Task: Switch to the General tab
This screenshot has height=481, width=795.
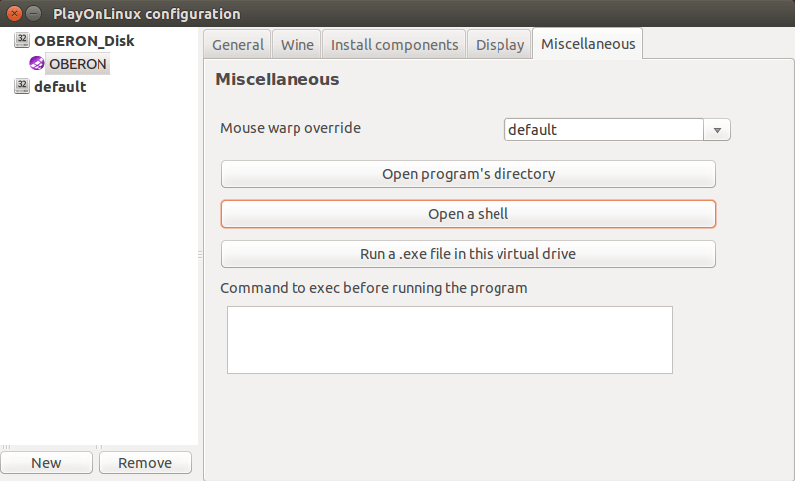Action: coord(238,44)
